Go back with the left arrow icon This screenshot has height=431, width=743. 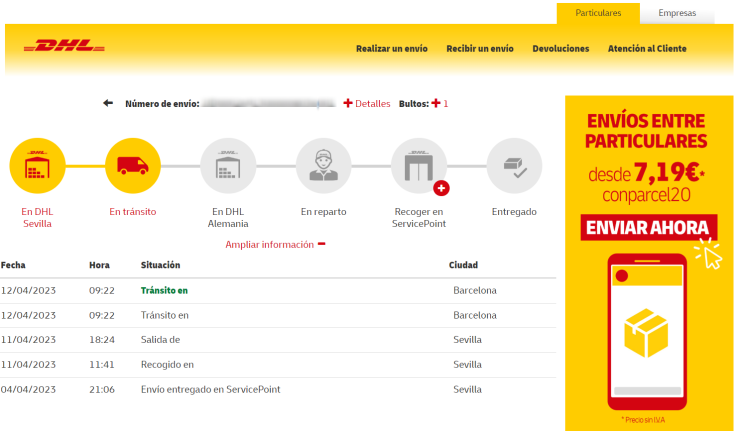click(108, 103)
